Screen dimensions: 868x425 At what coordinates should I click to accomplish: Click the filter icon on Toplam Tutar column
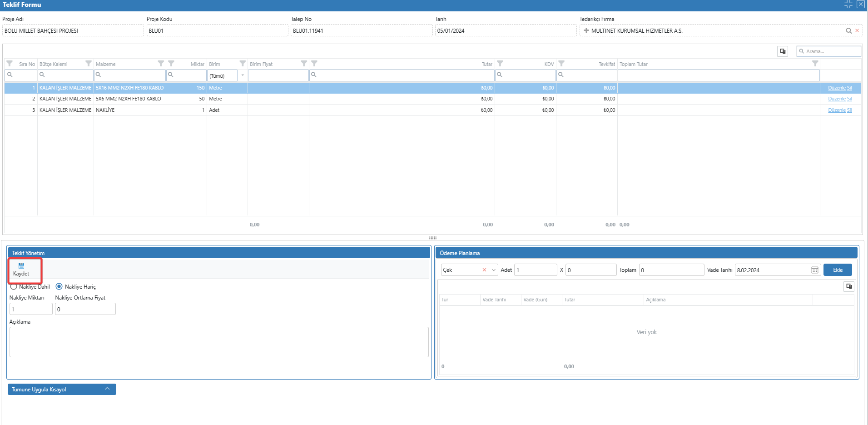click(815, 64)
